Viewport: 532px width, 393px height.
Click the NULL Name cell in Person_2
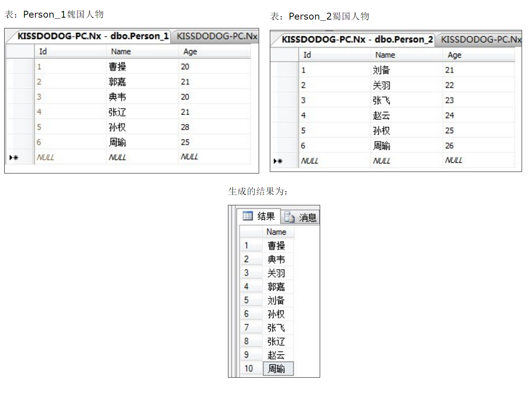point(407,161)
